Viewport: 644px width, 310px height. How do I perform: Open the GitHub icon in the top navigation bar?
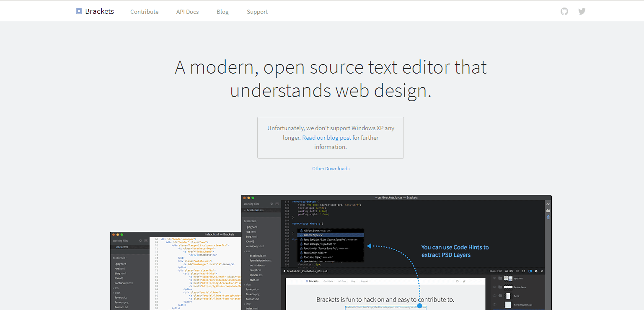564,11
